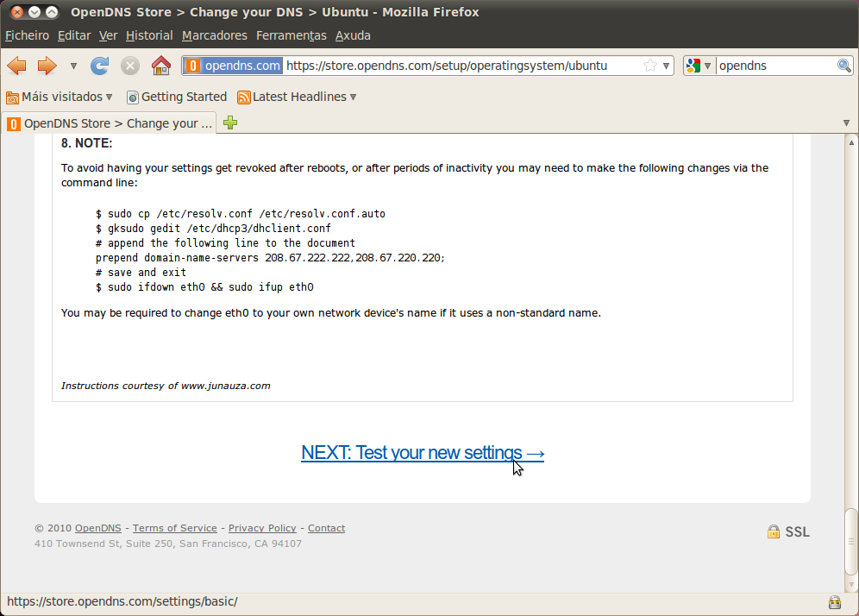This screenshot has width=859, height=616.
Task: Click the vertical scrollbar thumb
Action: tap(851, 542)
